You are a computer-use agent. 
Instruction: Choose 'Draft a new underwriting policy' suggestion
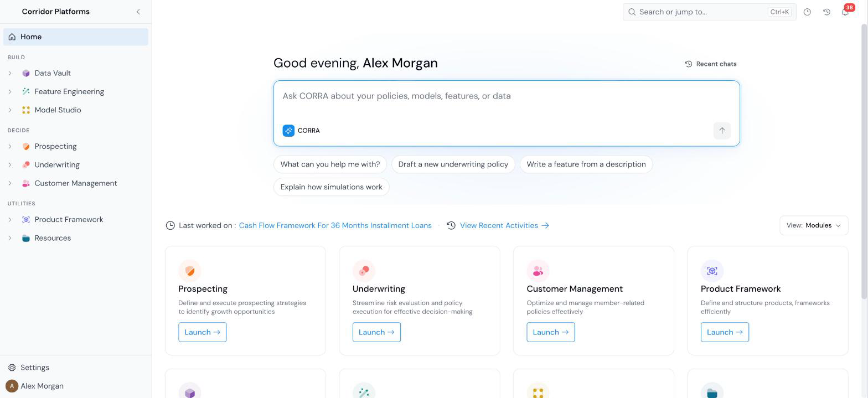pos(453,164)
